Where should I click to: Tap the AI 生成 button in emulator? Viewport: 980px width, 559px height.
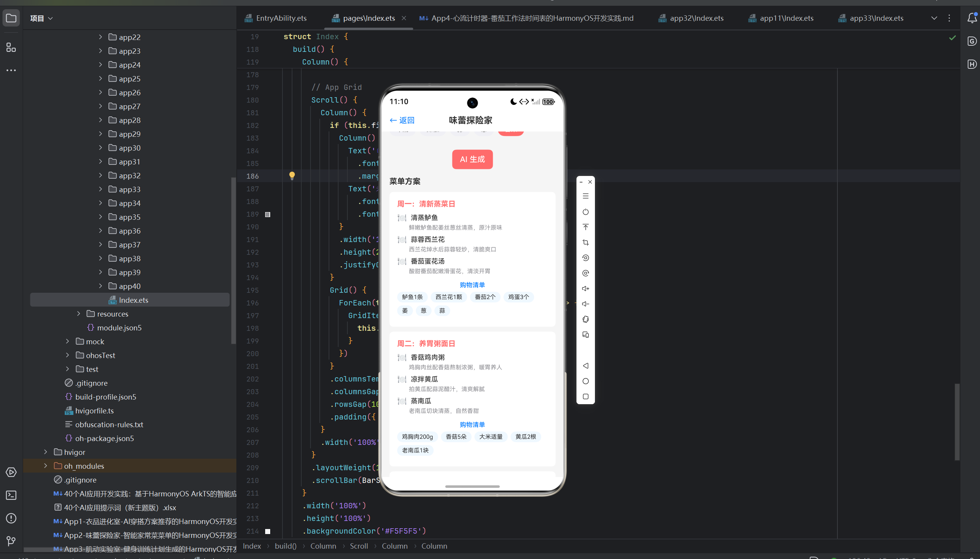click(x=472, y=159)
